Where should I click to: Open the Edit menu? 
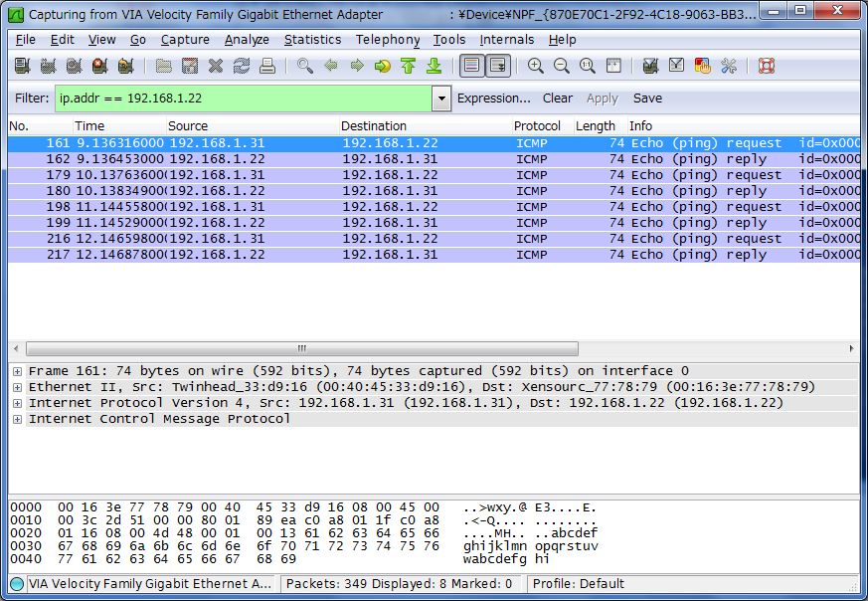62,40
